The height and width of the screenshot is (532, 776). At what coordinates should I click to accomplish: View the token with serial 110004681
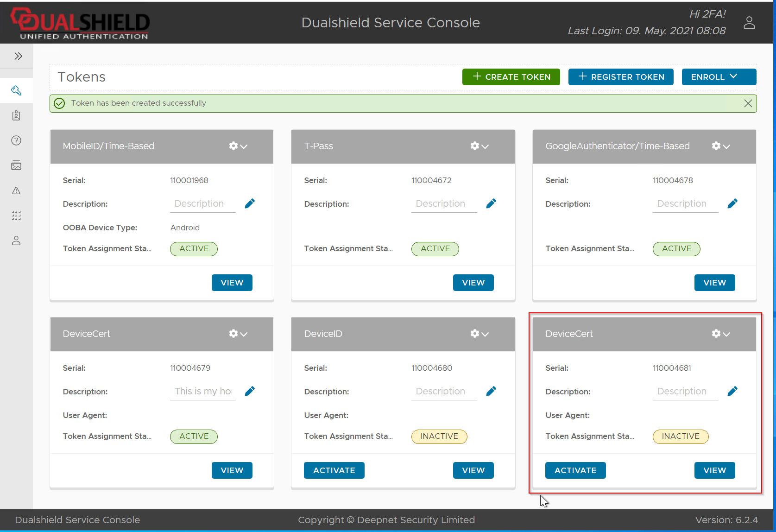(714, 470)
